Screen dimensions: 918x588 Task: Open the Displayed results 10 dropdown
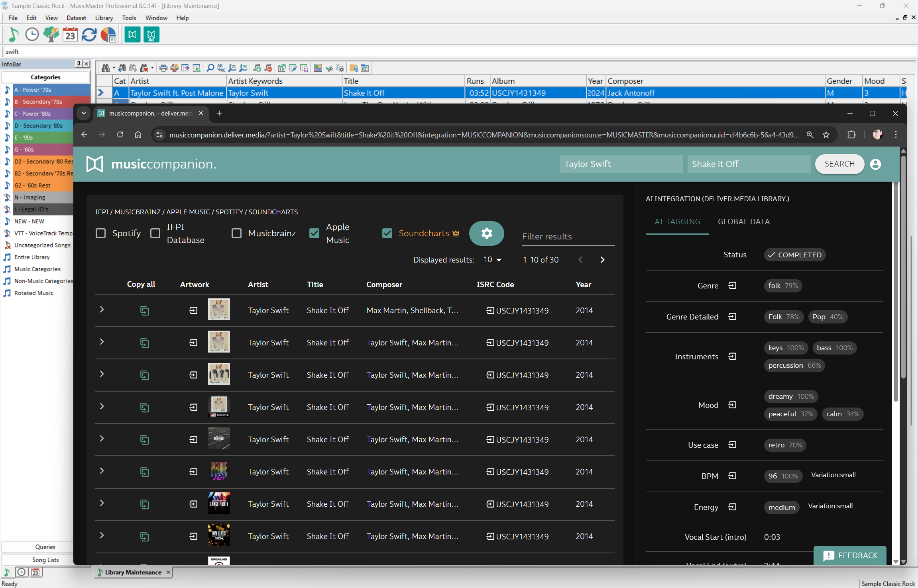tap(493, 260)
